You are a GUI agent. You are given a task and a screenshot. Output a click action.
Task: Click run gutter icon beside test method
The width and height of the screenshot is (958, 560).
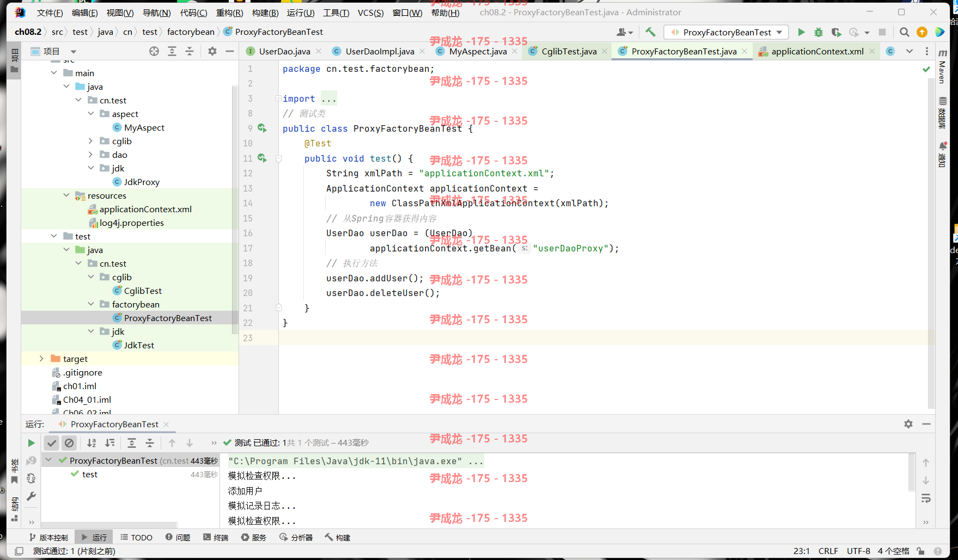262,158
